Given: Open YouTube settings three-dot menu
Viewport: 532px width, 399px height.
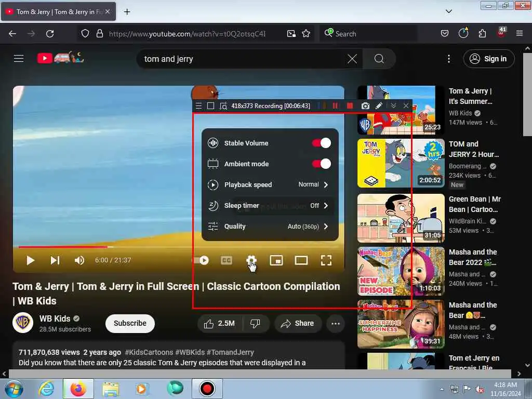Looking at the screenshot, I should tap(448, 59).
